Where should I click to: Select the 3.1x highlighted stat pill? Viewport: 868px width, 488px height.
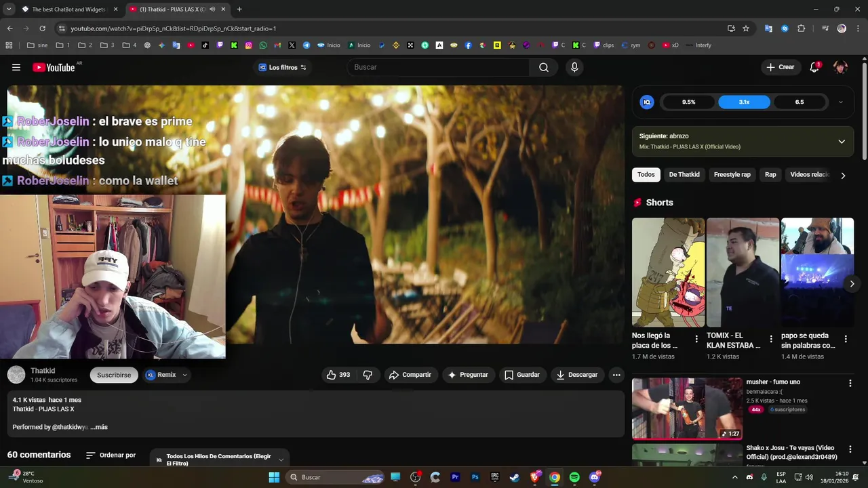pos(744,102)
